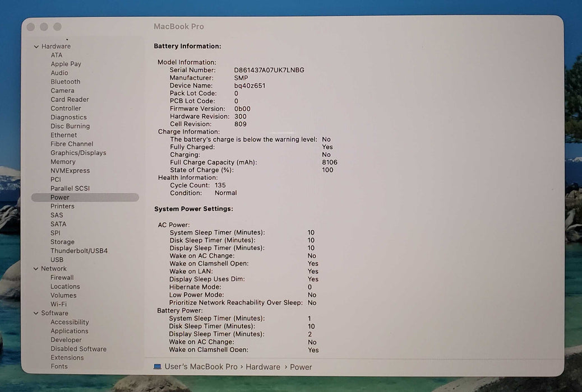582x392 pixels.
Task: Select Thunderbolt/USB4 in the sidebar
Action: [79, 251]
